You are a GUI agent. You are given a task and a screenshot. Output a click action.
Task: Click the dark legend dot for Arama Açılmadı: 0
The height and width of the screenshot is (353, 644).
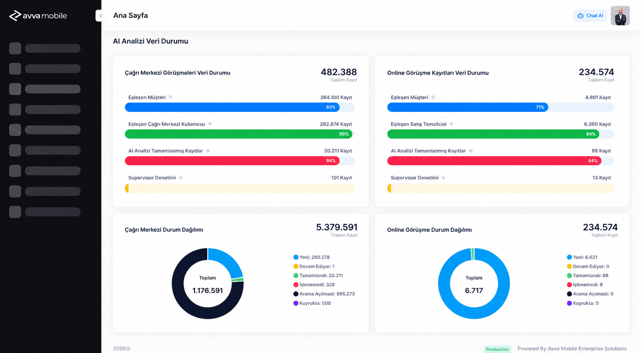(570, 294)
